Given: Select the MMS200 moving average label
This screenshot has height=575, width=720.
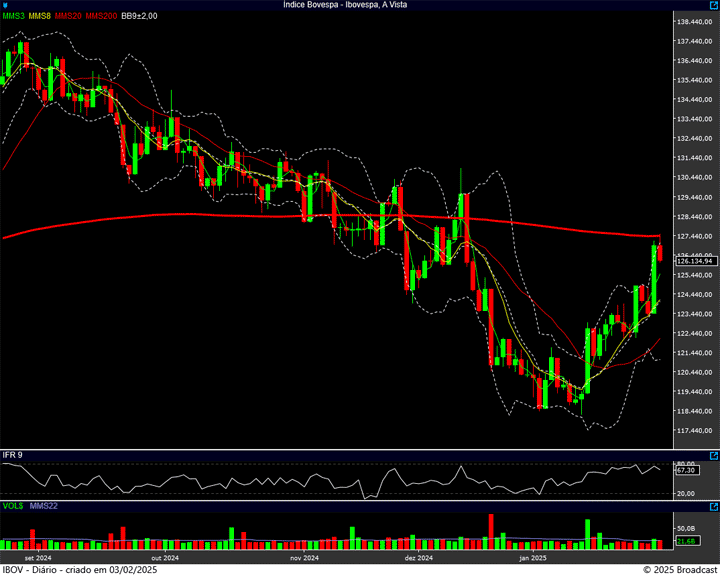Looking at the screenshot, I should pyautogui.click(x=101, y=16).
